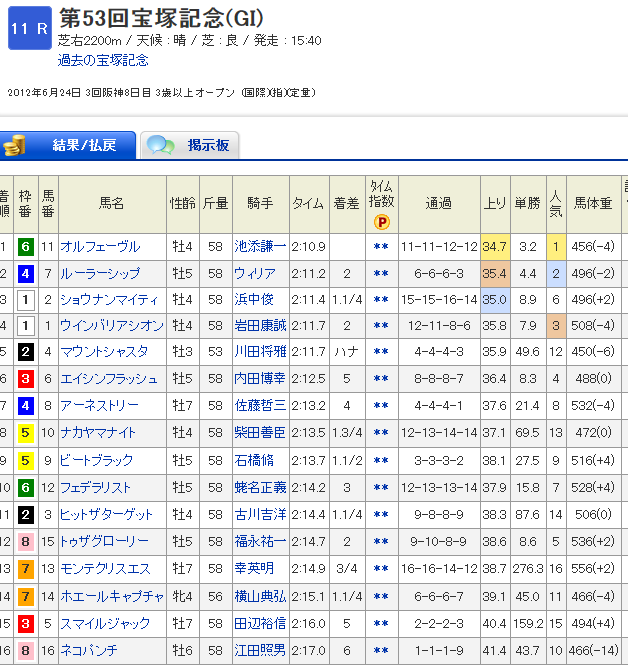Screen dimensions: 628x665
Task: Click the green frame number 6 for オルフェーヴル
Action: coord(25,247)
